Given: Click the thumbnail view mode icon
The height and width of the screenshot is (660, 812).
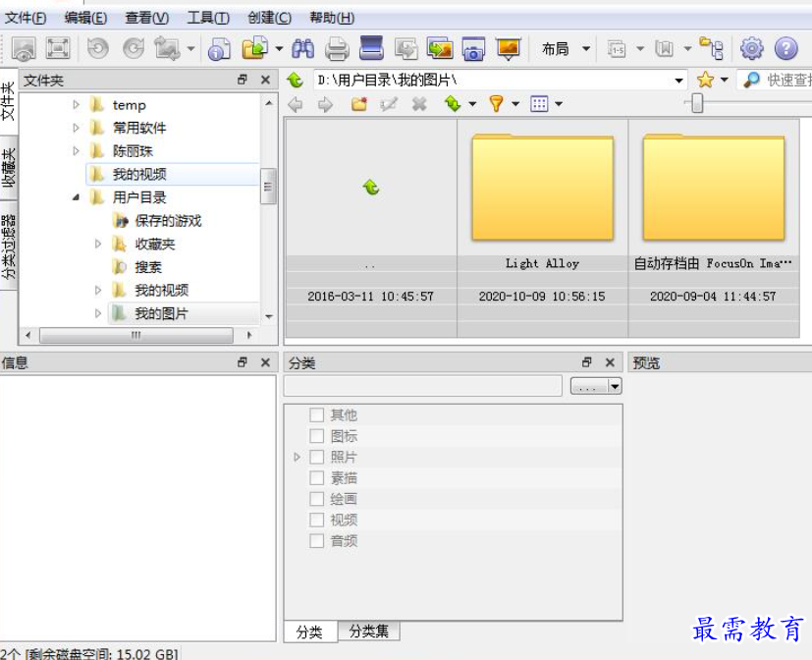Looking at the screenshot, I should coord(539,103).
